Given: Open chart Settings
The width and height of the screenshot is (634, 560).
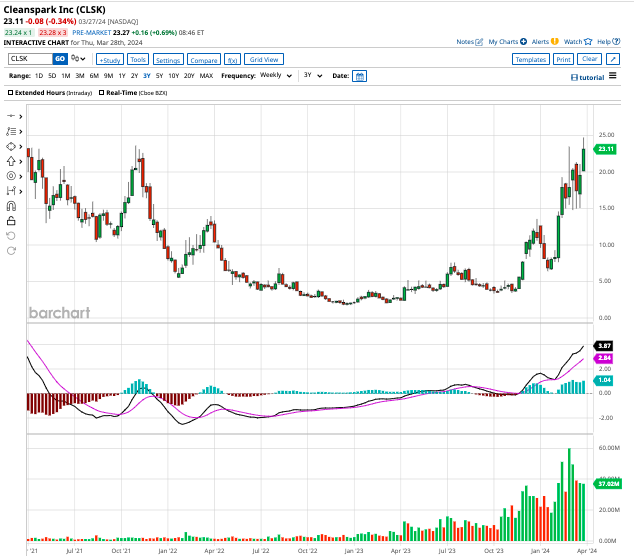Looking at the screenshot, I should (x=168, y=59).
